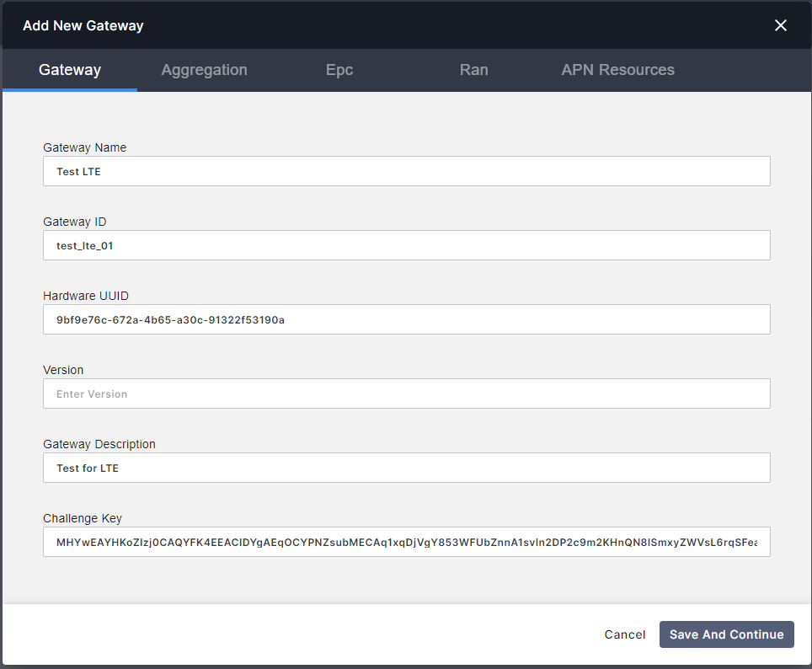Click the Challenge Key input field
Viewport: 812px width, 669px height.
tap(407, 542)
